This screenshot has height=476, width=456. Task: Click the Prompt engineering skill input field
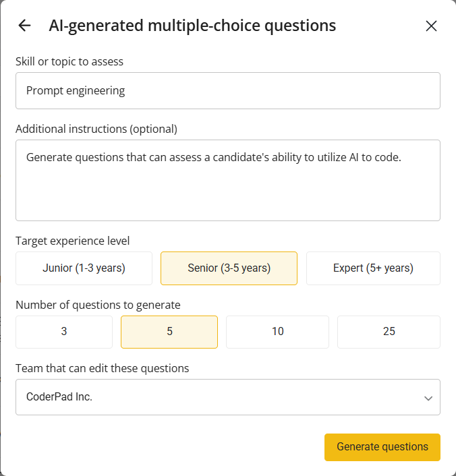pyautogui.click(x=227, y=90)
